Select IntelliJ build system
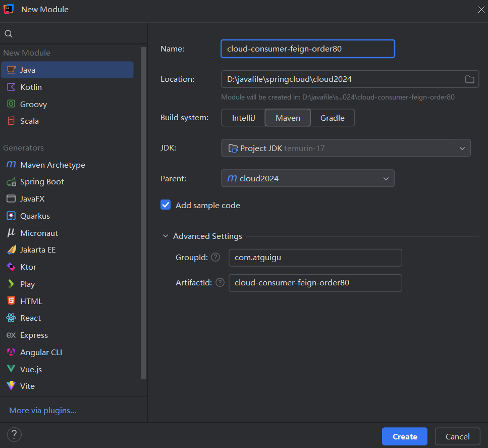This screenshot has height=448, width=488. (243, 118)
